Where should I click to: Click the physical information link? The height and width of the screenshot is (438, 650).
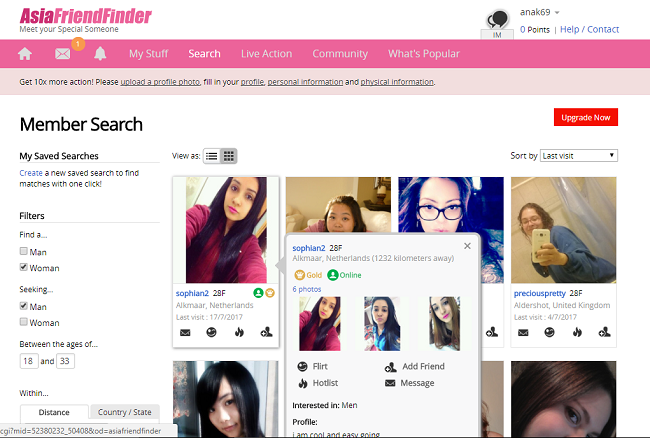397,82
